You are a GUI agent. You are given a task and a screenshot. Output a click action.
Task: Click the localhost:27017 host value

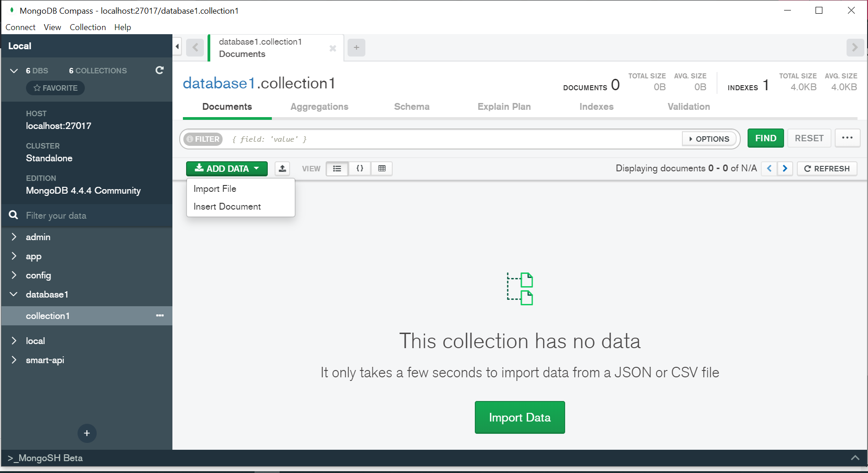pos(58,126)
